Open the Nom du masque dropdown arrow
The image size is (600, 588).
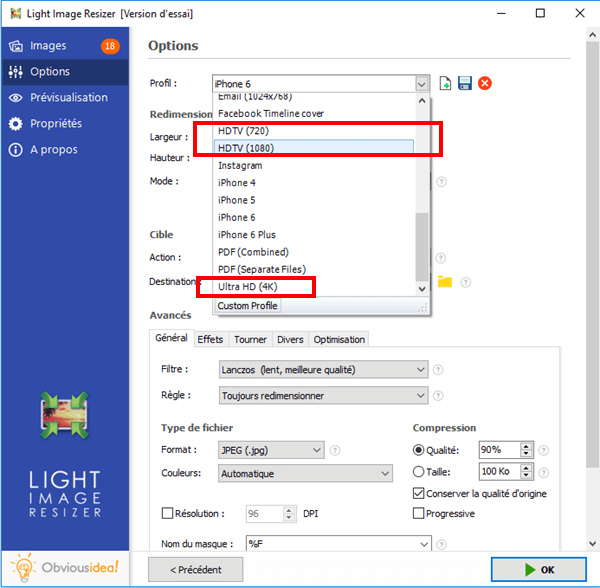[x=424, y=544]
